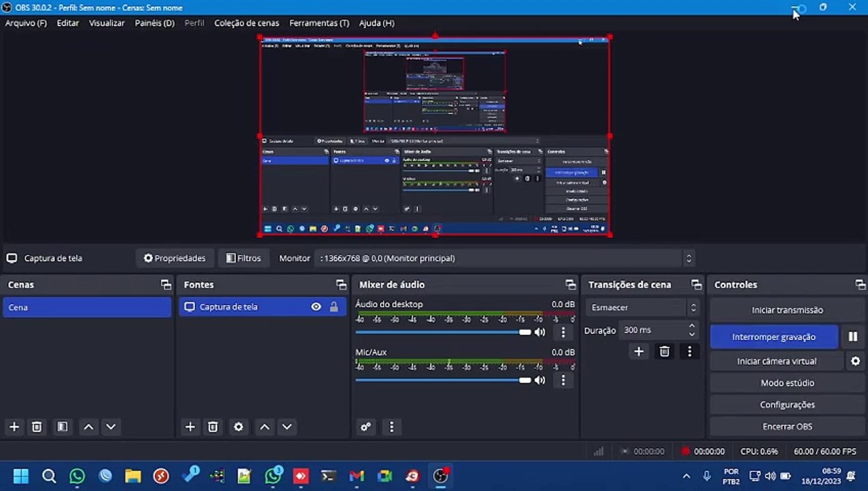This screenshot has width=868, height=491.
Task: Click the preview canvas screen capture
Action: pos(435,136)
